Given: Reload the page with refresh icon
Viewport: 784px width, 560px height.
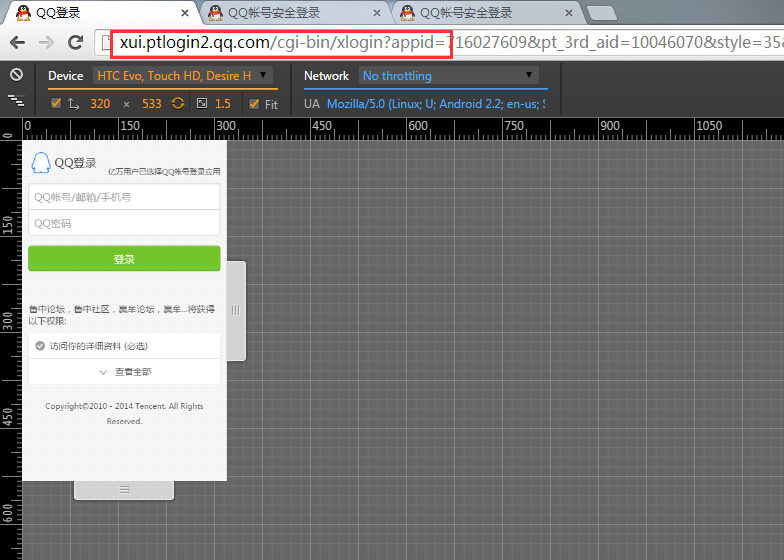Looking at the screenshot, I should 76,42.
